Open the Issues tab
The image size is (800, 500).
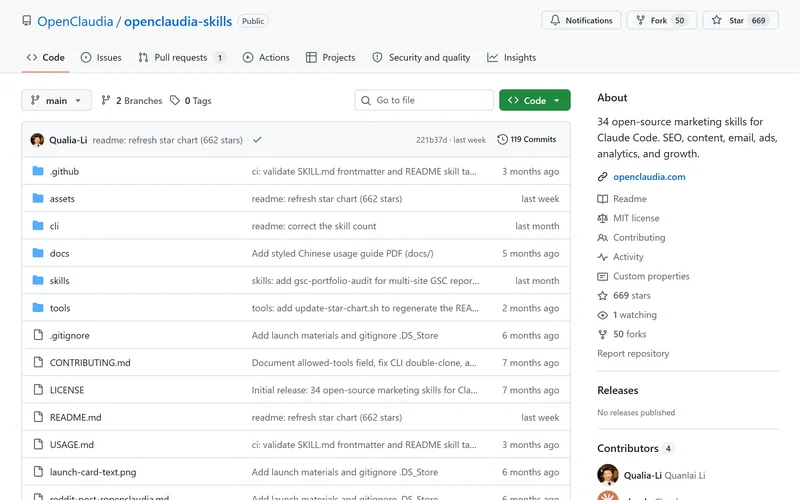[101, 58]
